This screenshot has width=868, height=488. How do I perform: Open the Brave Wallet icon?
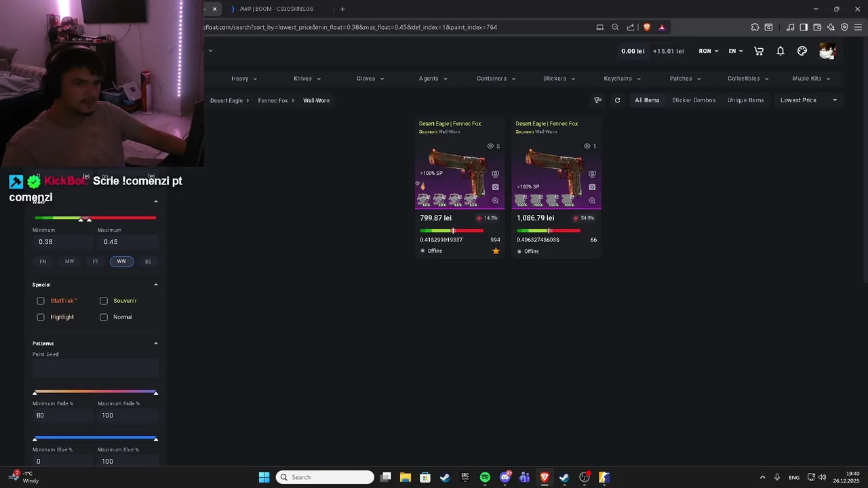click(x=817, y=27)
